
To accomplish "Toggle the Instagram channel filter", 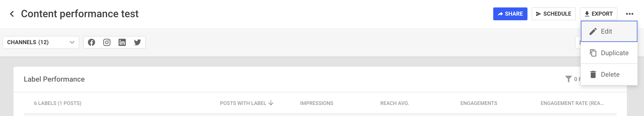I will pyautogui.click(x=107, y=42).
